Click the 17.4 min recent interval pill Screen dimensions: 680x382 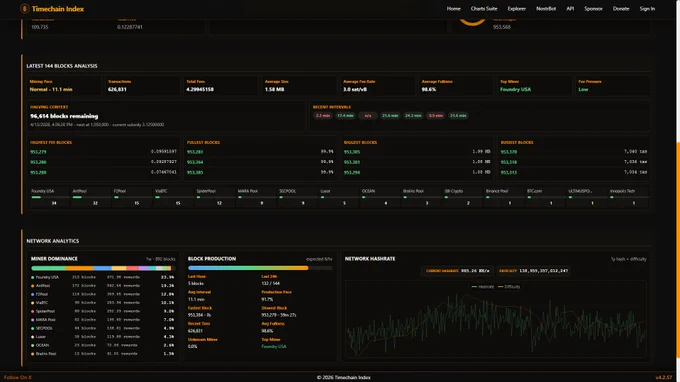coord(345,116)
